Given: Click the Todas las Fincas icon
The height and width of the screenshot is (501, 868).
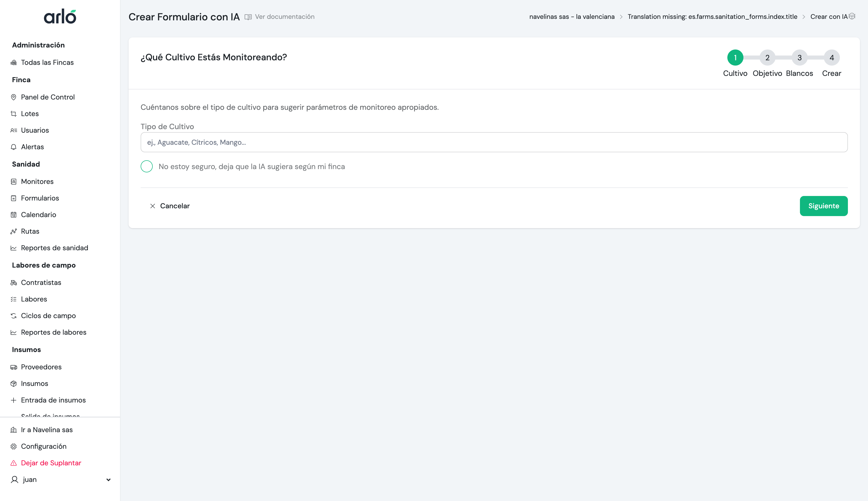Looking at the screenshot, I should click(13, 63).
